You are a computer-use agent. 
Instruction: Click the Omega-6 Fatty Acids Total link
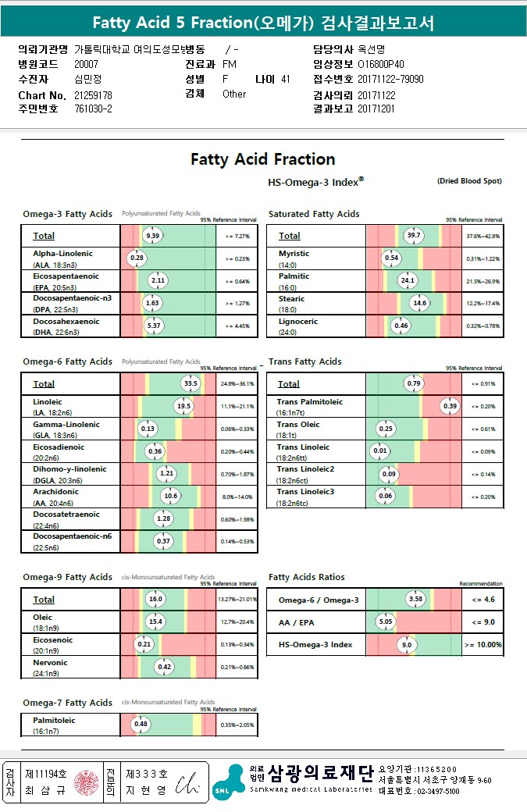[44, 384]
